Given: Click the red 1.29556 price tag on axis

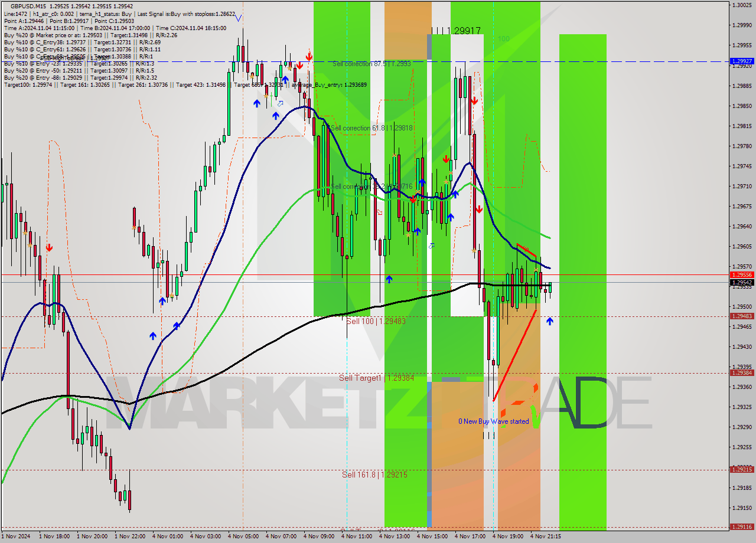Looking at the screenshot, I should point(742,275).
